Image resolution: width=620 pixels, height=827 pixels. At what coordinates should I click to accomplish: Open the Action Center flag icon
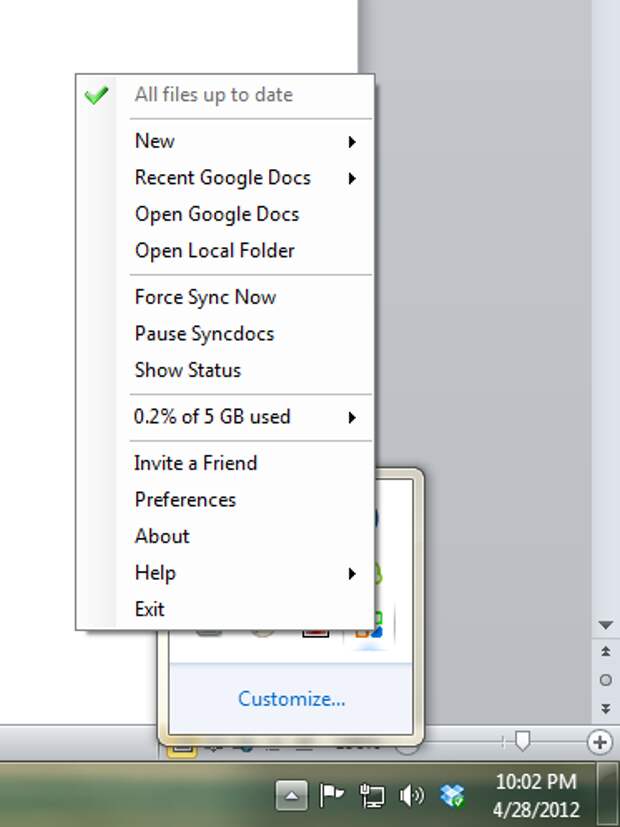332,795
